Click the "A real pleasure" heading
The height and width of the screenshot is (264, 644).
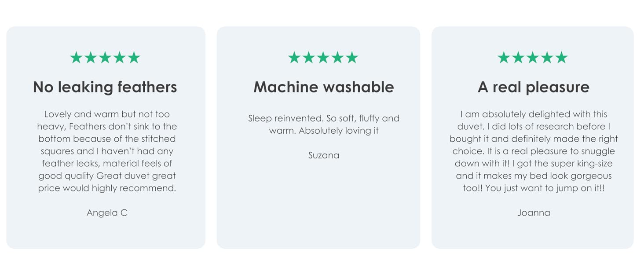[533, 87]
